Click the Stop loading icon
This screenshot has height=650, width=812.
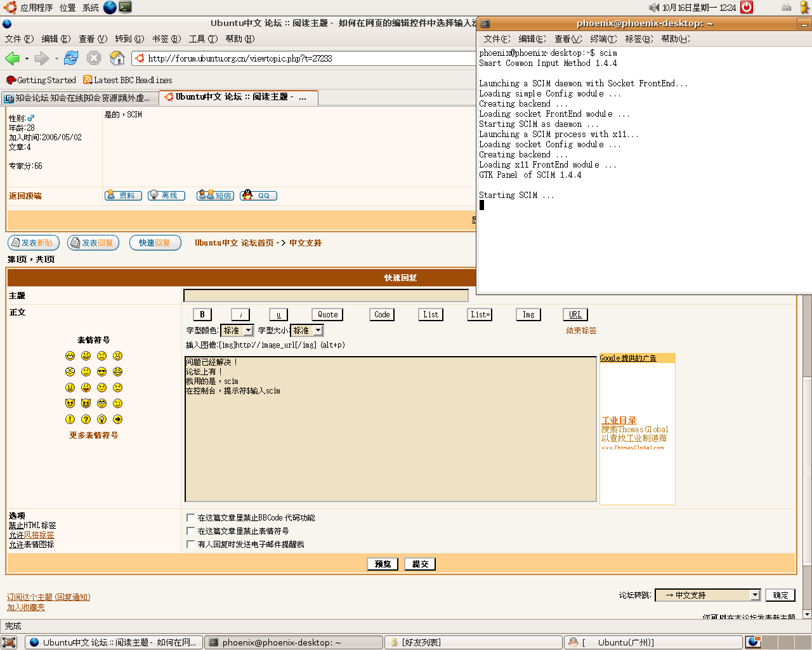click(x=94, y=58)
